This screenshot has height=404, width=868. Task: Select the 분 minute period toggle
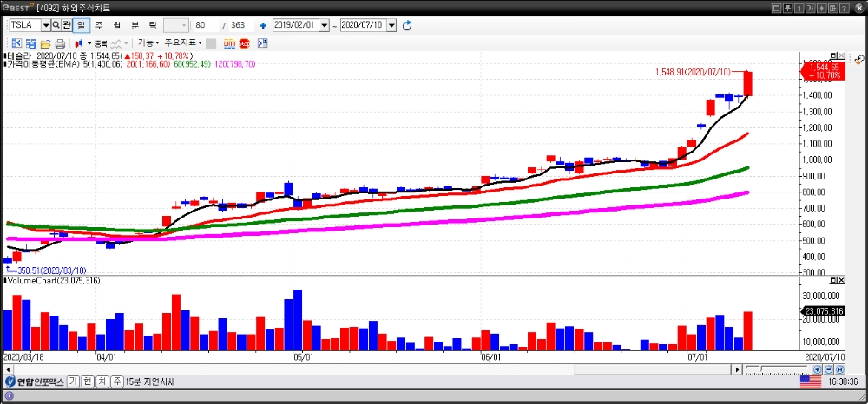pos(135,25)
